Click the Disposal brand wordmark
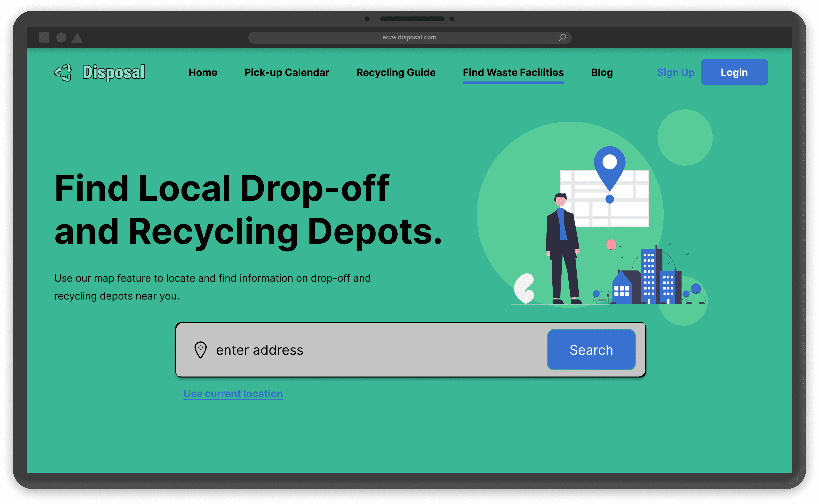Viewport: 819px width, 504px height. coord(114,72)
